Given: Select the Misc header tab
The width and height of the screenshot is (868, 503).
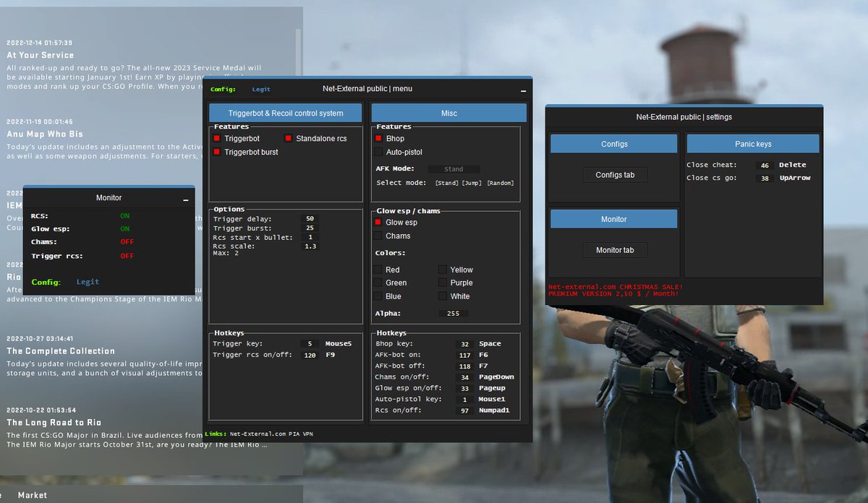Looking at the screenshot, I should (x=448, y=113).
